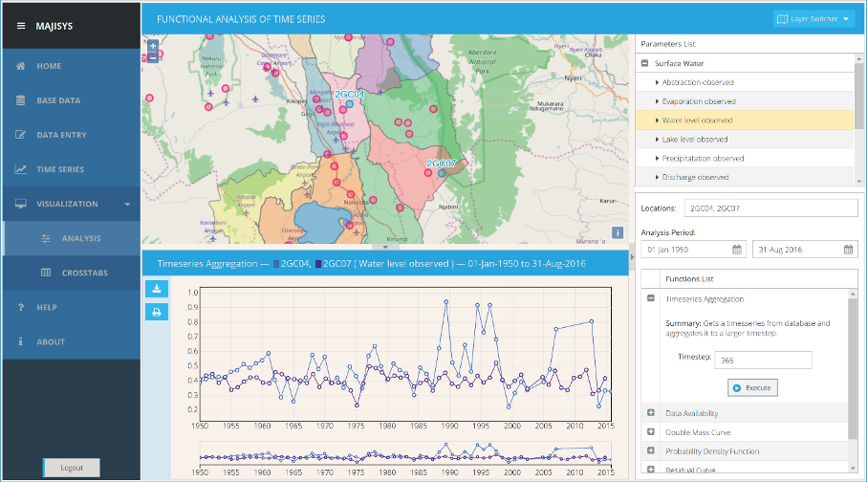
Task: Open calendar for end date 31-Aug-2016
Action: (x=849, y=250)
